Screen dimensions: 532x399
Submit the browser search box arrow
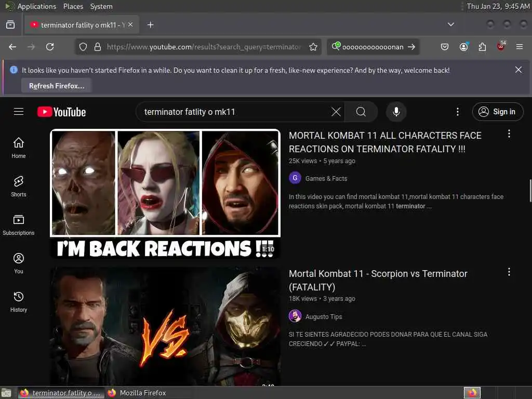pos(411,47)
